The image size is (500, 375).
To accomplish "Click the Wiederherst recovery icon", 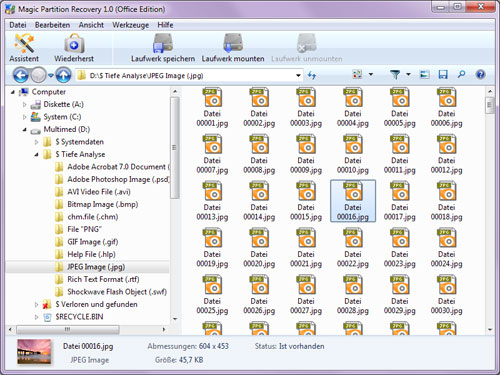I will 74,48.
